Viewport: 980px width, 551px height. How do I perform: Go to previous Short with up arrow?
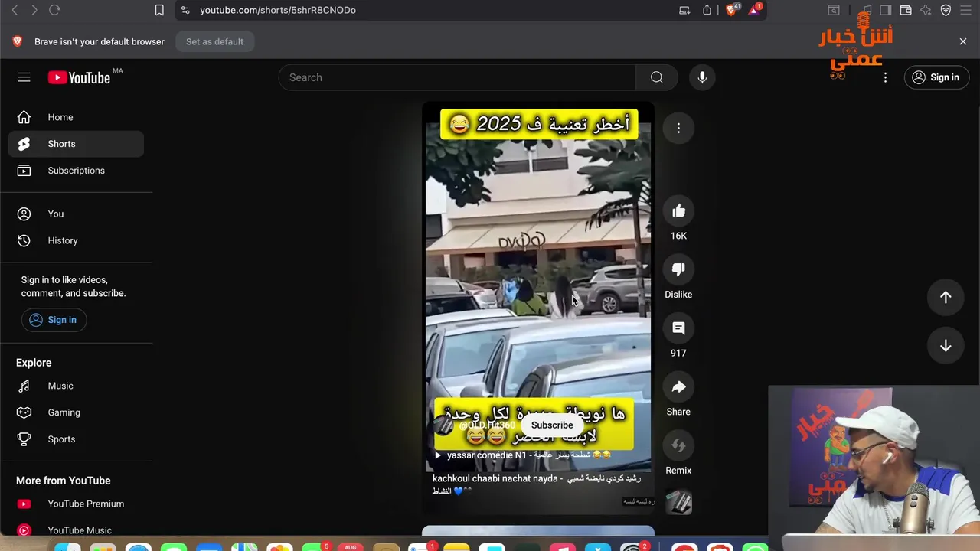946,297
